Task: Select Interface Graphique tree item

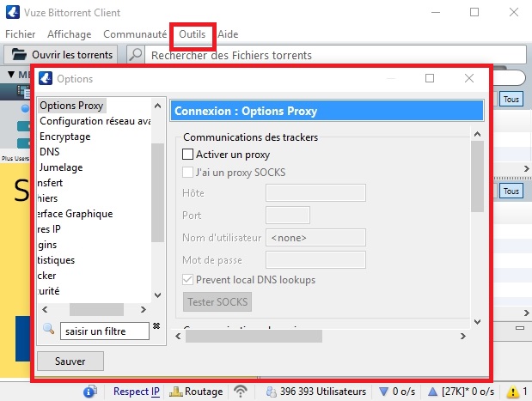Action: [75, 214]
